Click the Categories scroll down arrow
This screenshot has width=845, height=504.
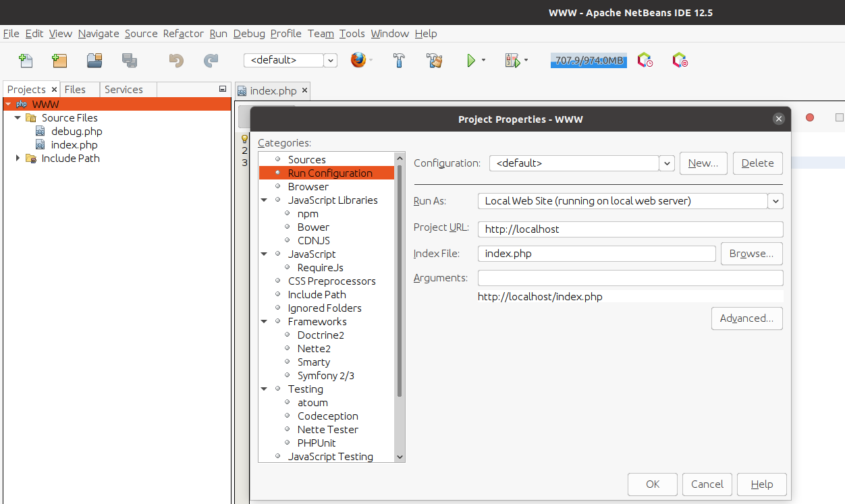point(400,457)
